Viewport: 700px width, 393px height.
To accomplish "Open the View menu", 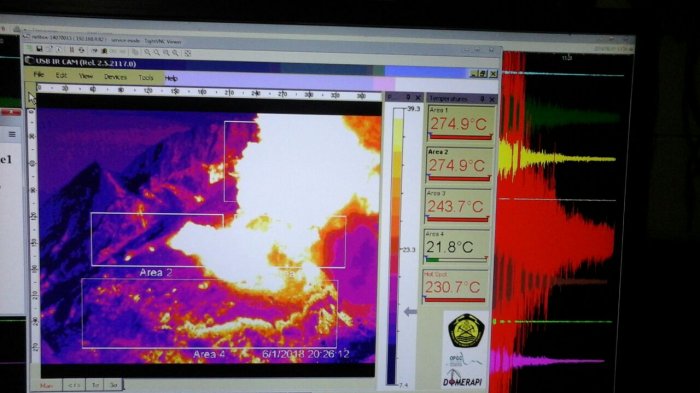I will click(86, 76).
